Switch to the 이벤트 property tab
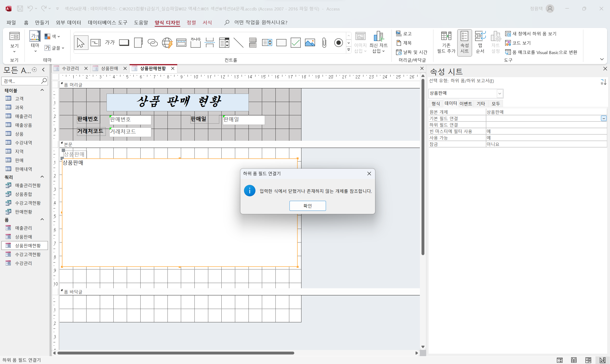 click(x=466, y=104)
